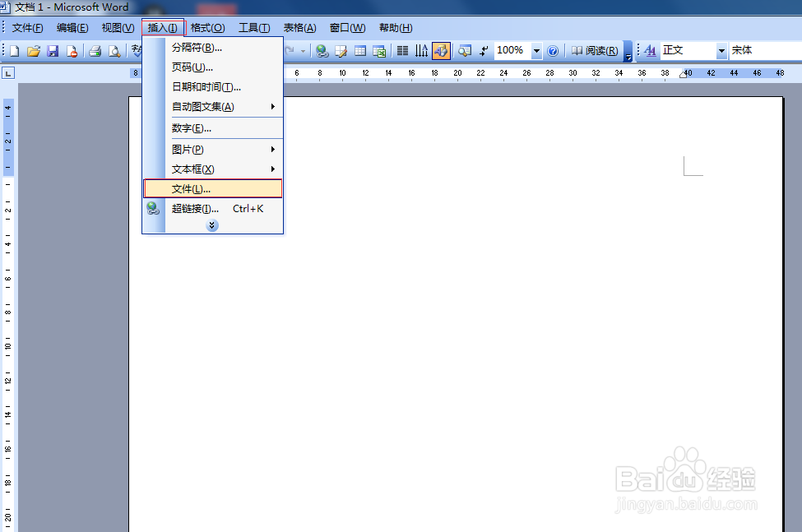The height and width of the screenshot is (532, 802).
Task: Click the New Blank Document icon
Action: (14, 51)
